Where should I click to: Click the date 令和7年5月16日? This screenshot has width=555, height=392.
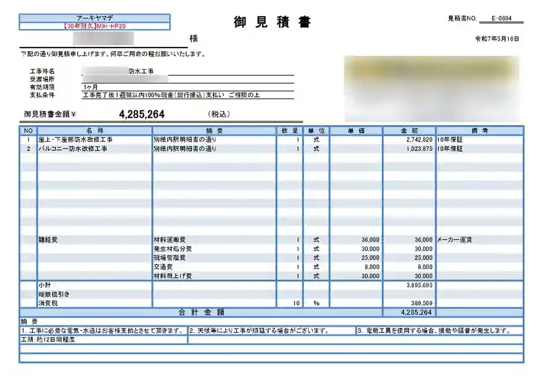[x=497, y=39]
